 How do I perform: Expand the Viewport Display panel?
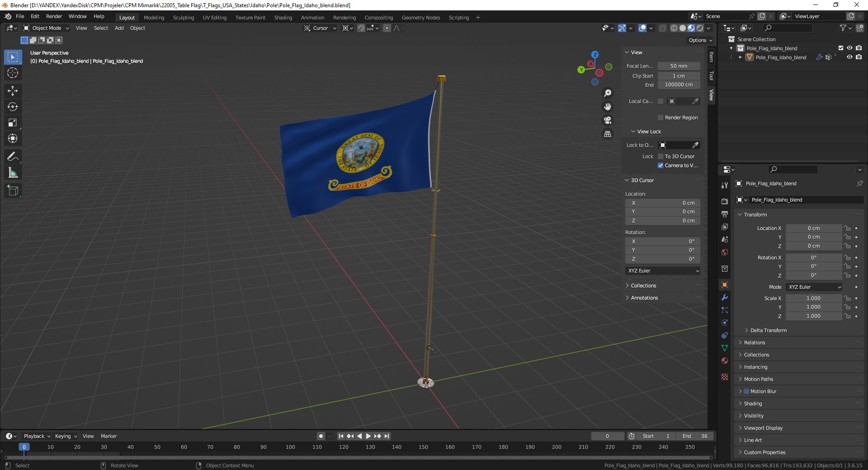click(x=763, y=428)
